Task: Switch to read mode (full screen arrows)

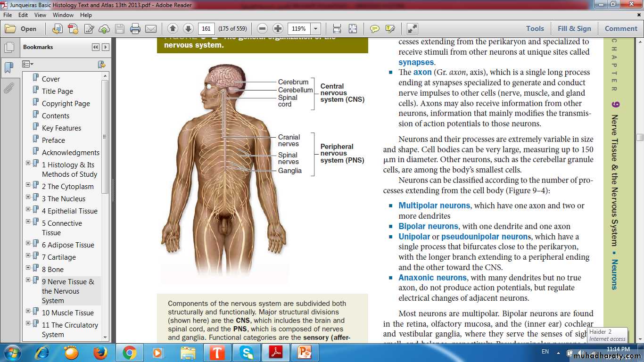Action: (x=412, y=29)
